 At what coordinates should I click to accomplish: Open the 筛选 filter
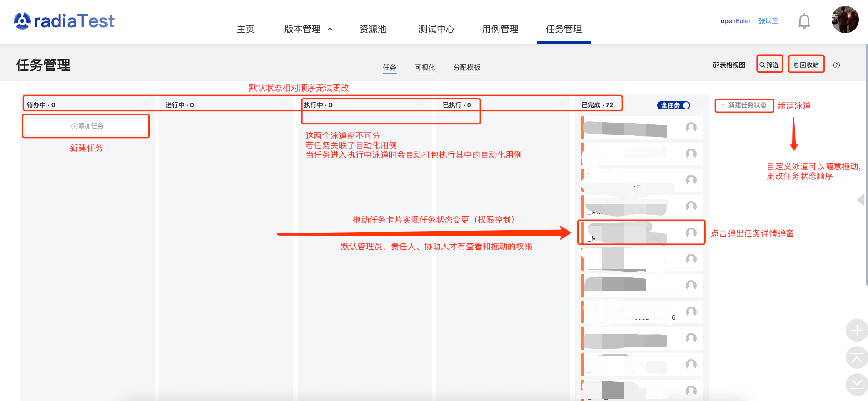[769, 65]
